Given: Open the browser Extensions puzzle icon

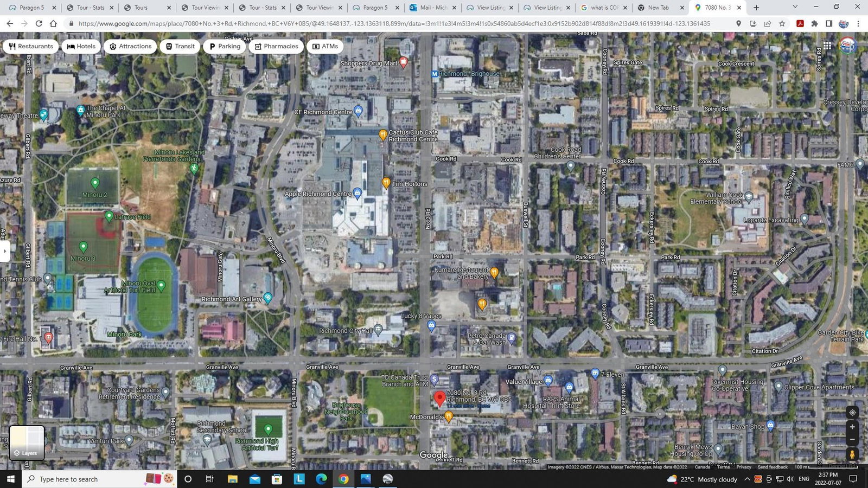Looking at the screenshot, I should pyautogui.click(x=814, y=23).
